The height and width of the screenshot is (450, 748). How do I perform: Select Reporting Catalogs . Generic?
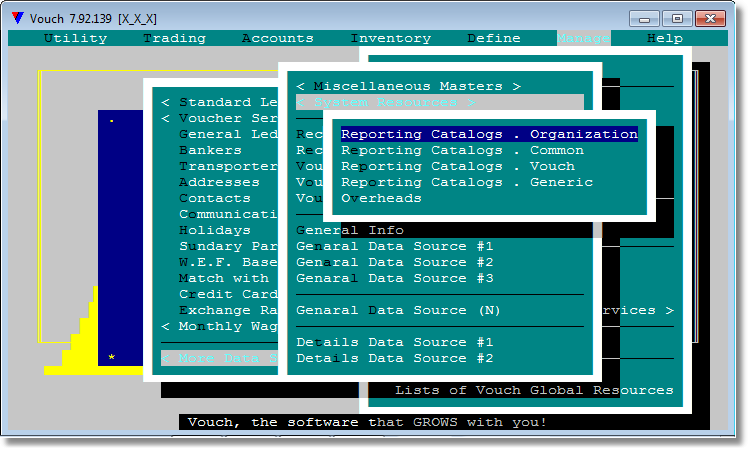coord(467,182)
